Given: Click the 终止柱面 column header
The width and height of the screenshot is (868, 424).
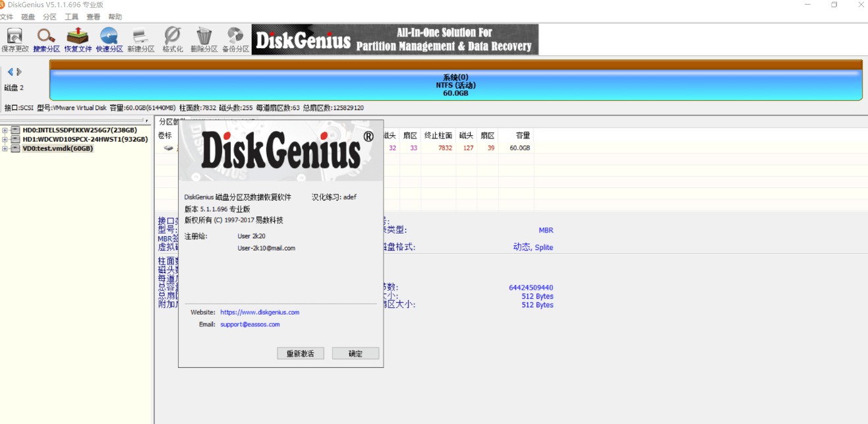Looking at the screenshot, I should coord(438,135).
